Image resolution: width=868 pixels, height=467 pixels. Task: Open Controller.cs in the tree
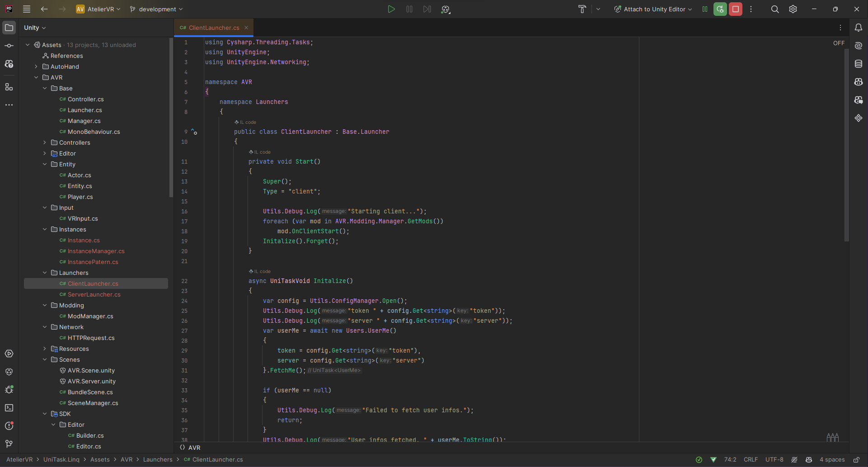[x=85, y=99]
